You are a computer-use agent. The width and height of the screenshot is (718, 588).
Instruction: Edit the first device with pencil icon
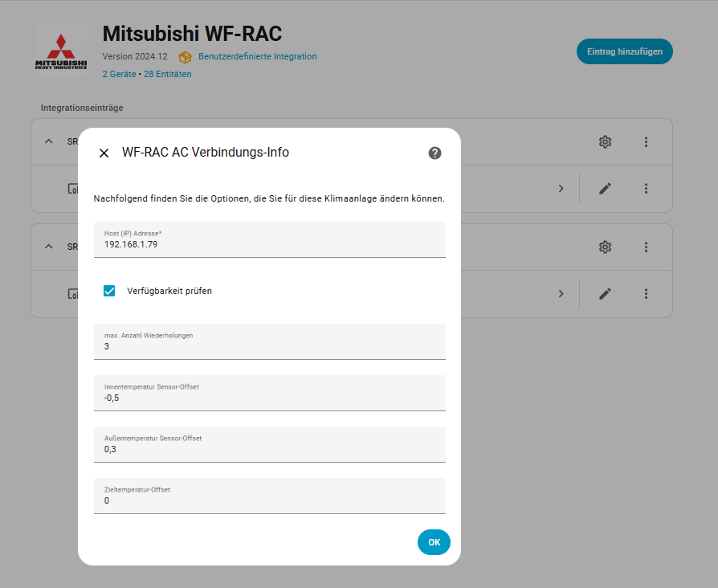605,189
